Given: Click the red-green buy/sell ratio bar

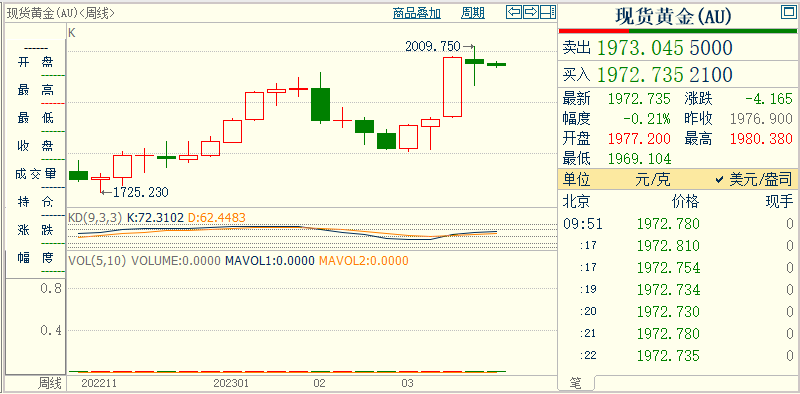Looking at the screenshot, I should click(678, 31).
